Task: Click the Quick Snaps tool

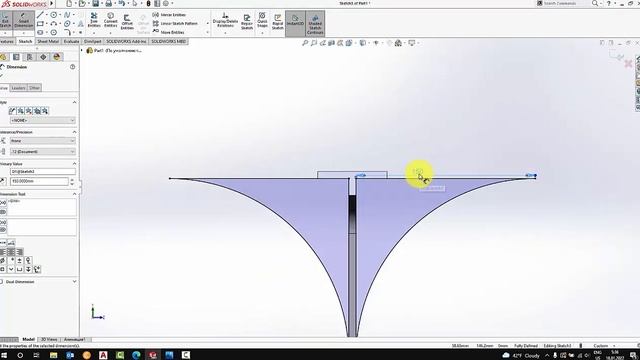Action: [262, 20]
